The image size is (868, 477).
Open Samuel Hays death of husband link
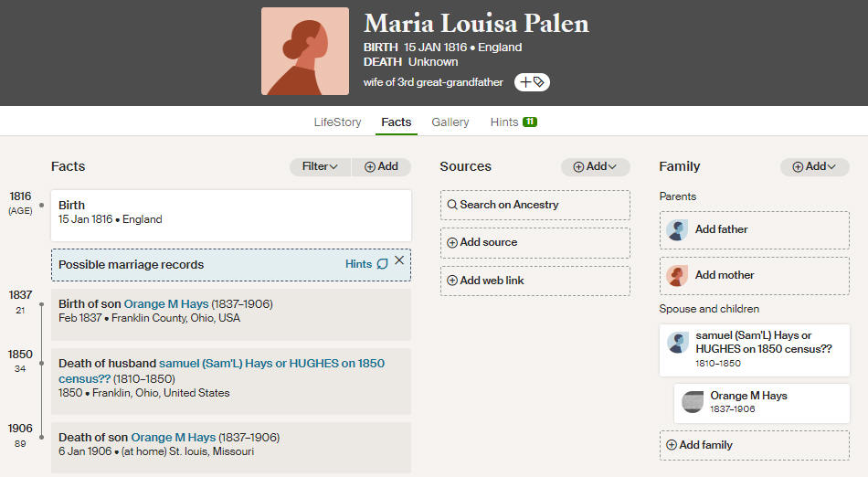(x=221, y=371)
